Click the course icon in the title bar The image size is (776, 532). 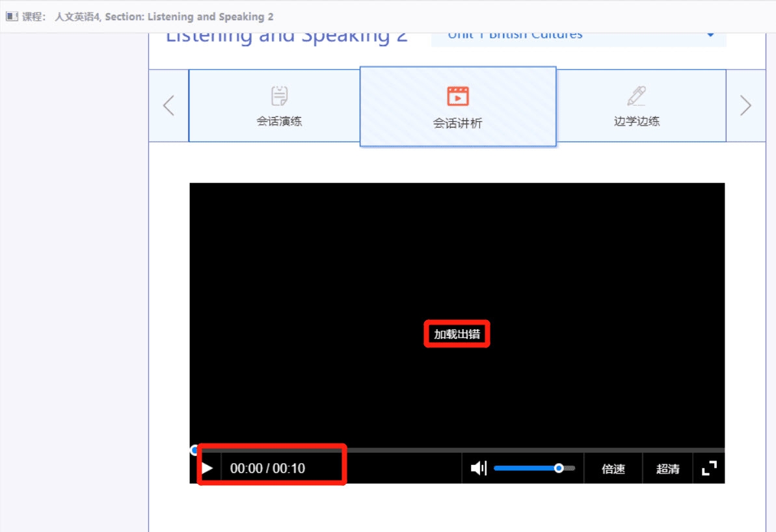[12, 16]
